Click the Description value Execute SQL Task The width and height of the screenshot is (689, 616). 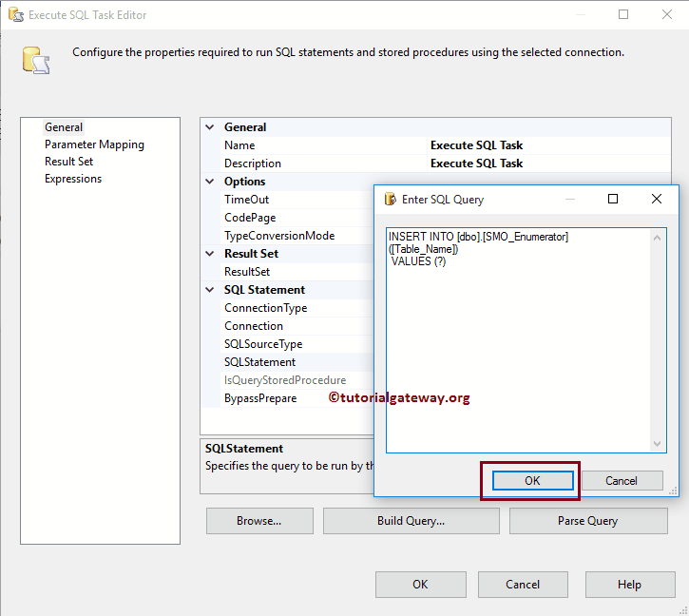point(476,164)
